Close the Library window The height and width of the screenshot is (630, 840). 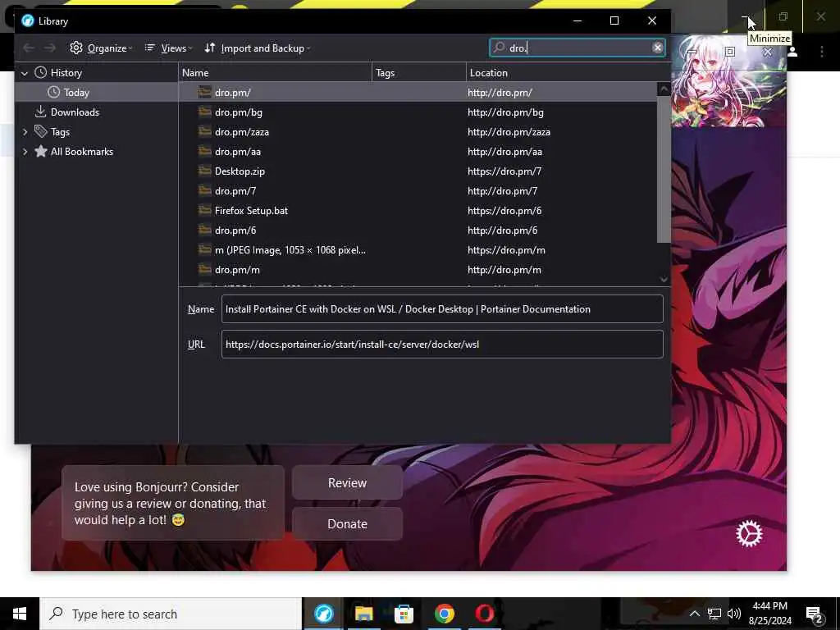(652, 21)
